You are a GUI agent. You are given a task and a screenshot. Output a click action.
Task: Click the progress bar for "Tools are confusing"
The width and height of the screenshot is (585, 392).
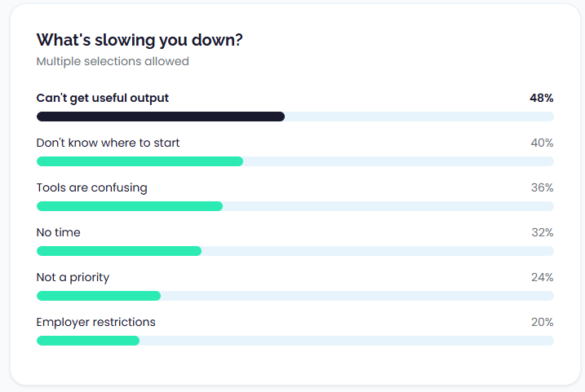pos(130,206)
